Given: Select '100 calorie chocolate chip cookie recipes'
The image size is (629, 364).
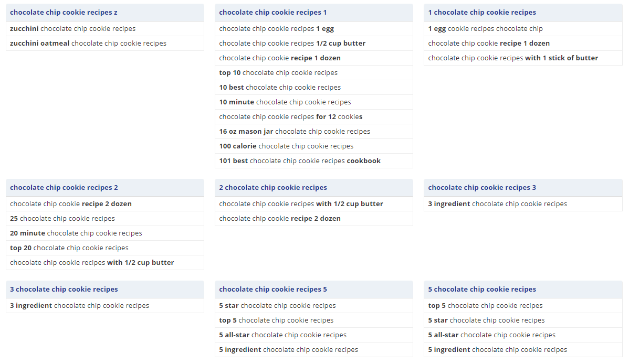Looking at the screenshot, I should (x=286, y=146).
